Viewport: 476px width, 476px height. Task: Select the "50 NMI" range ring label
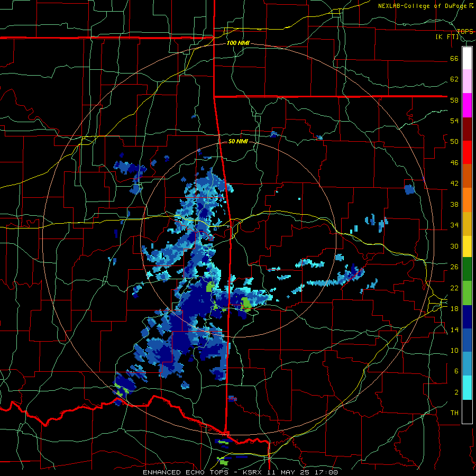(238, 141)
